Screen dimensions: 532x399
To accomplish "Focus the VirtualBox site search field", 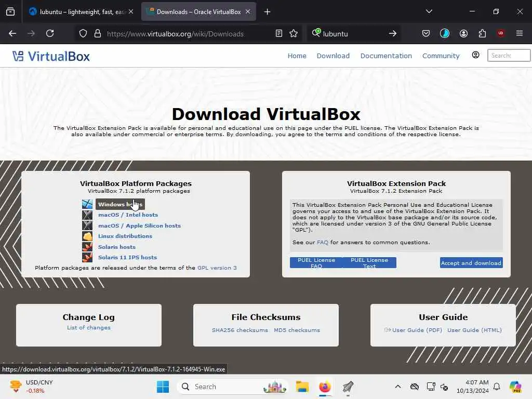I will pos(509,55).
